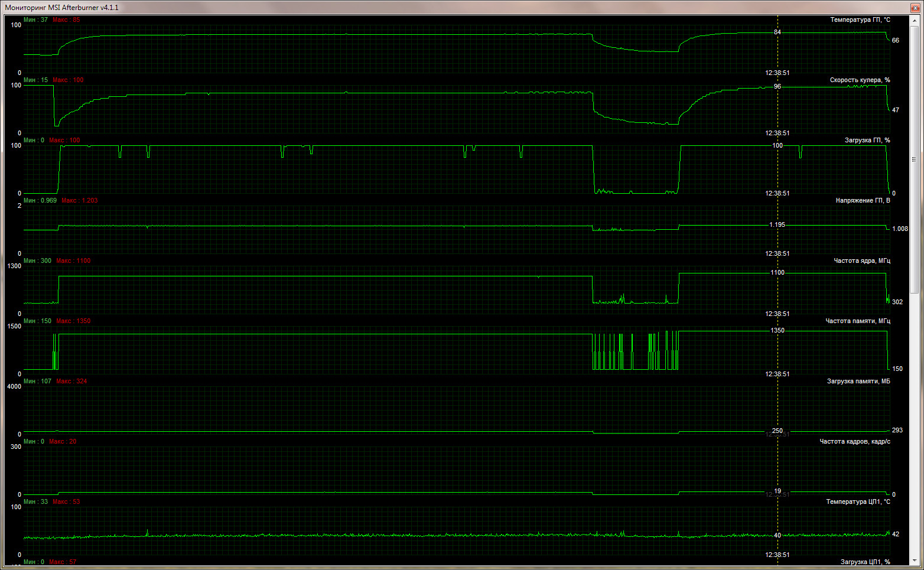
Task: Click the 'Частота кадров, кадр/с' graph title
Action: coord(855,442)
